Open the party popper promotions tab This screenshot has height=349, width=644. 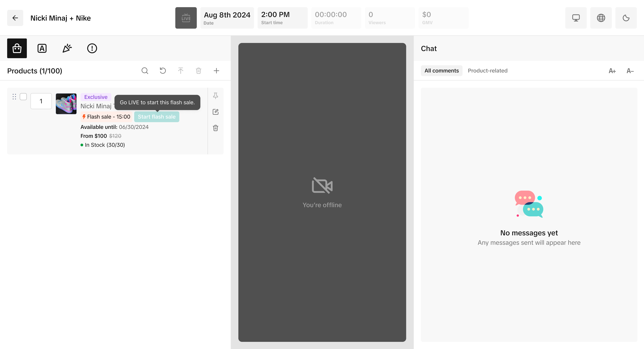[x=67, y=48]
